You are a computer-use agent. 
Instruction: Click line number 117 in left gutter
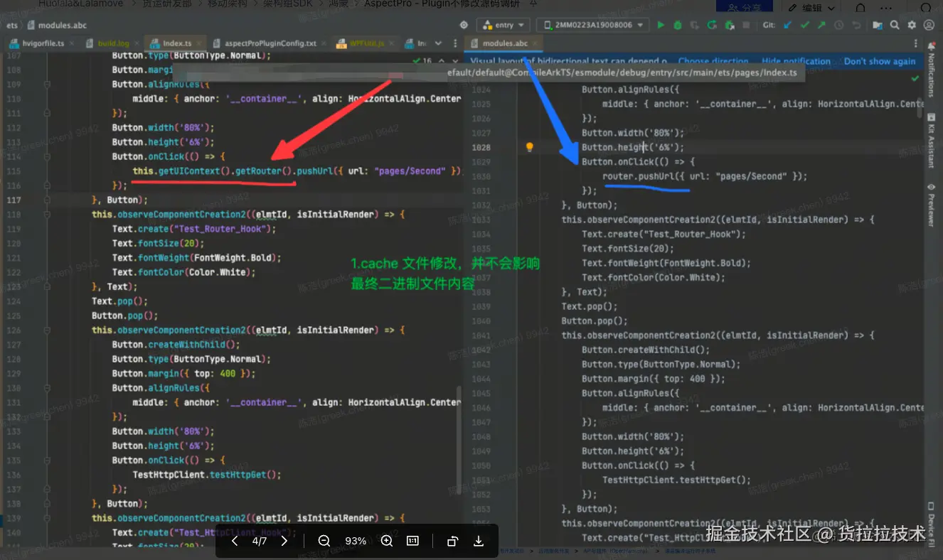coord(14,200)
